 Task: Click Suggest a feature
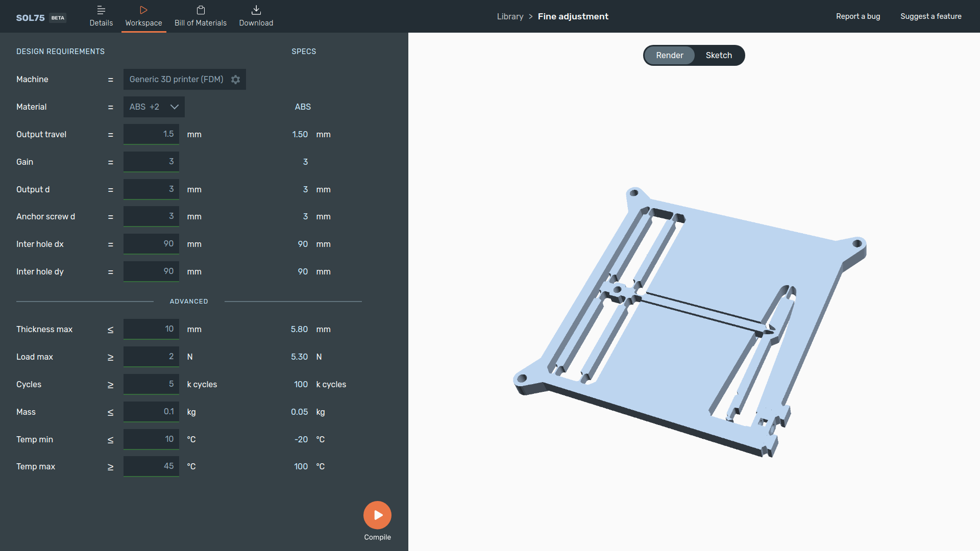pyautogui.click(x=930, y=16)
